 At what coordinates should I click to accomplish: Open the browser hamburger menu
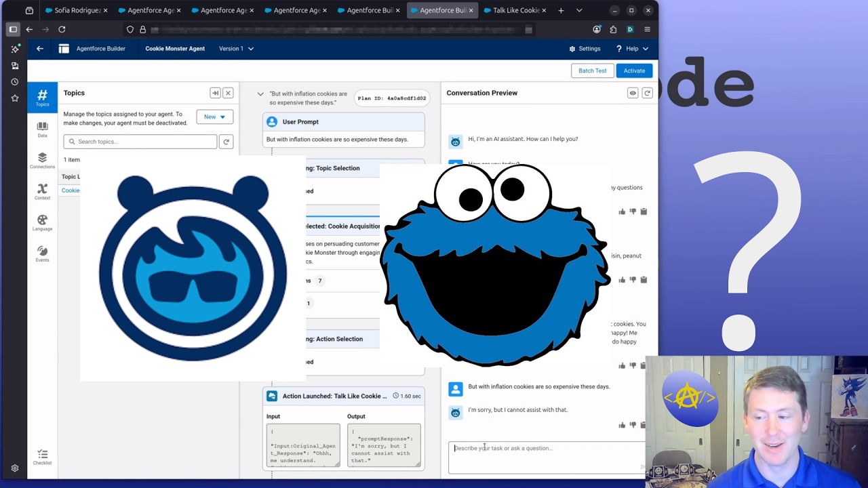(647, 29)
